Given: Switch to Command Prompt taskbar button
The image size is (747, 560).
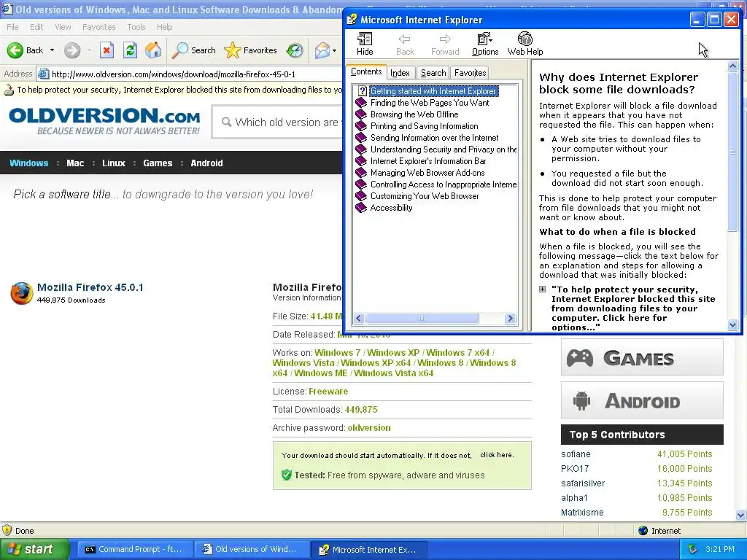Looking at the screenshot, I should pyautogui.click(x=133, y=549).
